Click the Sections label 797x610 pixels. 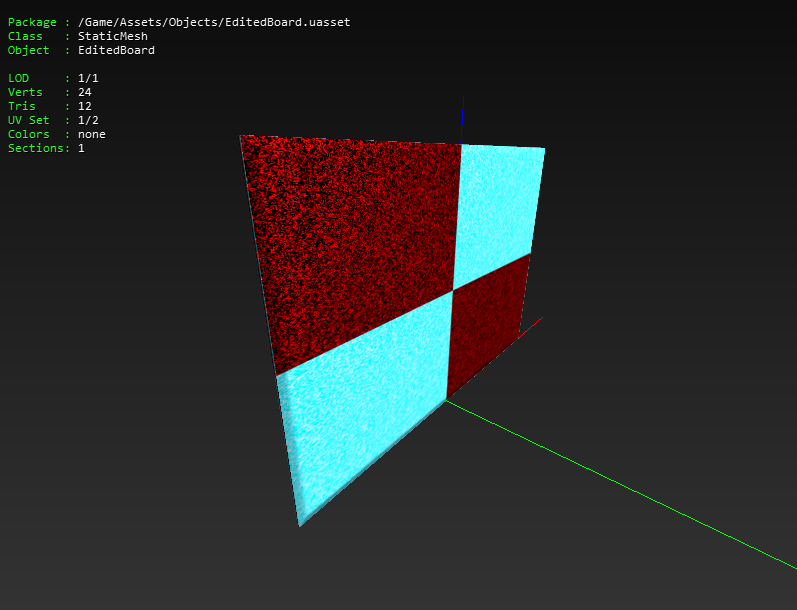(x=36, y=148)
